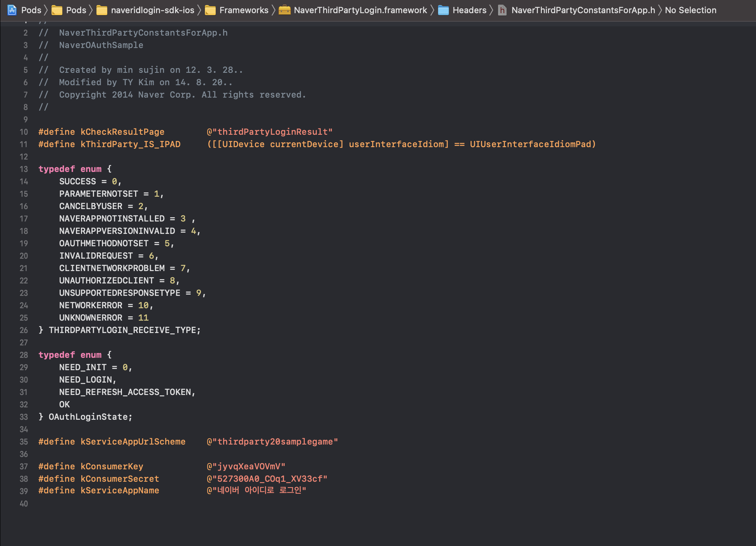Click the kConsumerSecret macro name
This screenshot has width=756, height=546.
[x=120, y=479]
